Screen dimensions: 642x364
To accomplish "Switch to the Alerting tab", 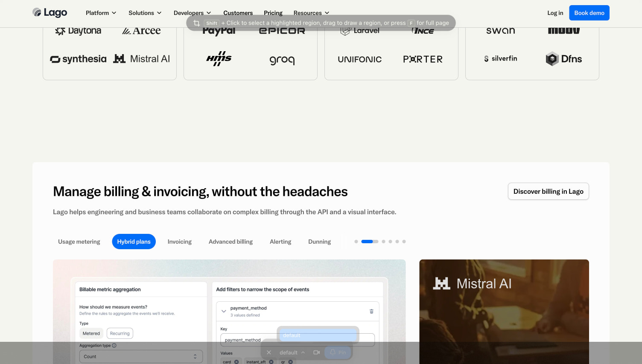I will [x=280, y=242].
